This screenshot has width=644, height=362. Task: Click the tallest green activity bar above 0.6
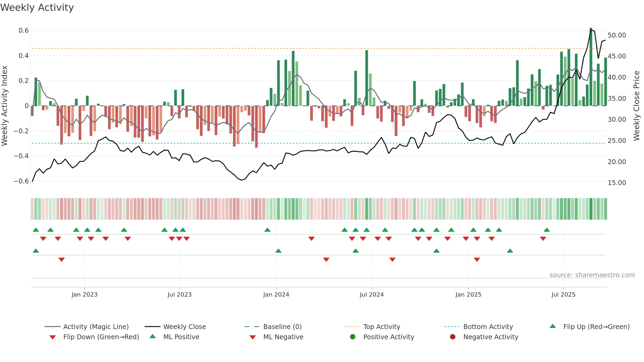[591, 67]
